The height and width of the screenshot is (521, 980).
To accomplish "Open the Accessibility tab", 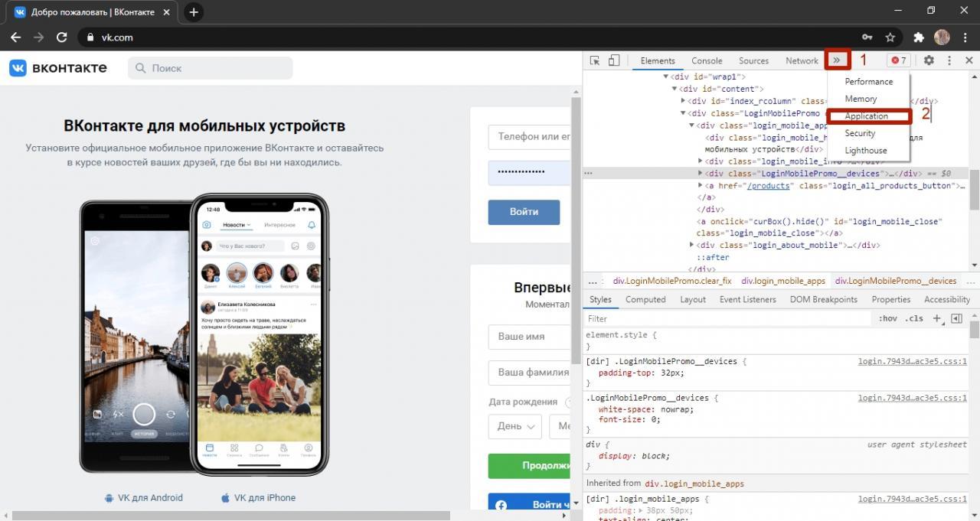I will coord(946,299).
